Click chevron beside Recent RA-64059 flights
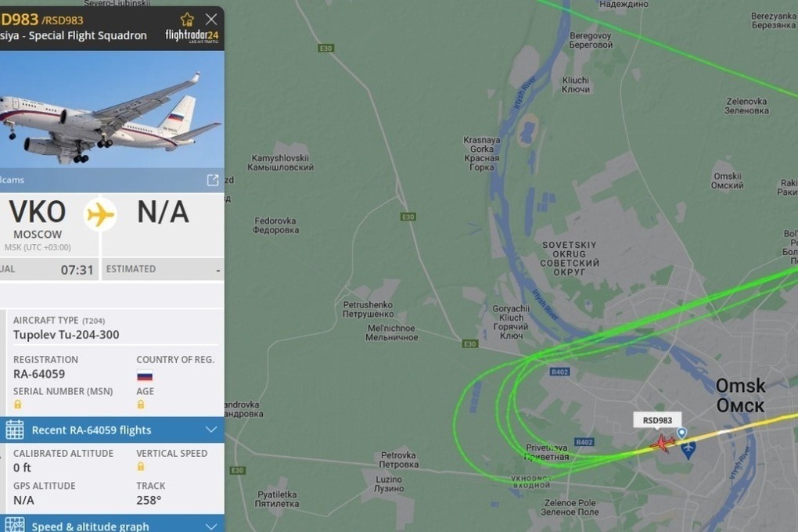The width and height of the screenshot is (798, 532). coord(211,430)
